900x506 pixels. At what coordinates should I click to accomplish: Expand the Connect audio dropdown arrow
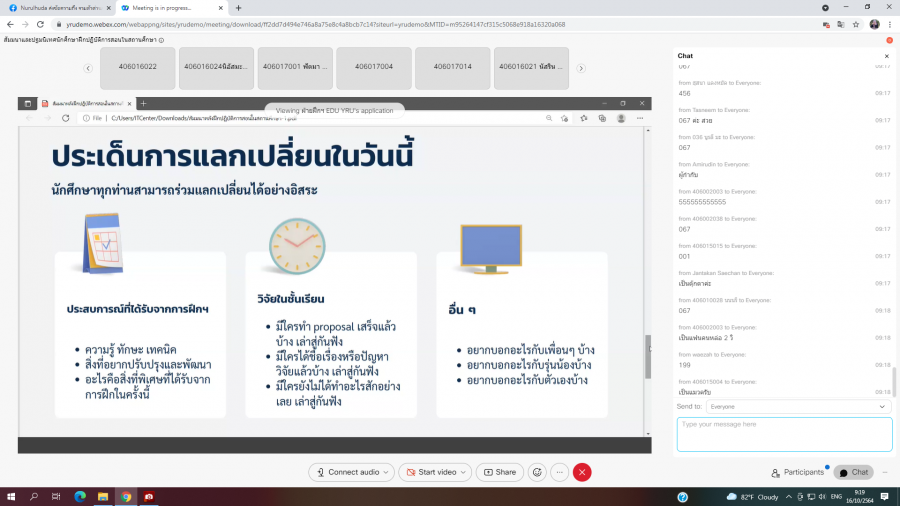[386, 472]
